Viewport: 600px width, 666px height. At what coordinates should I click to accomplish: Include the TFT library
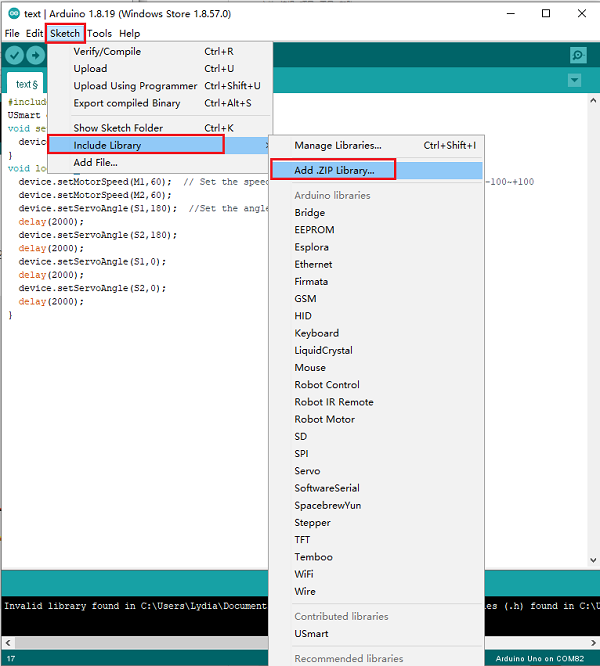tap(377, 539)
